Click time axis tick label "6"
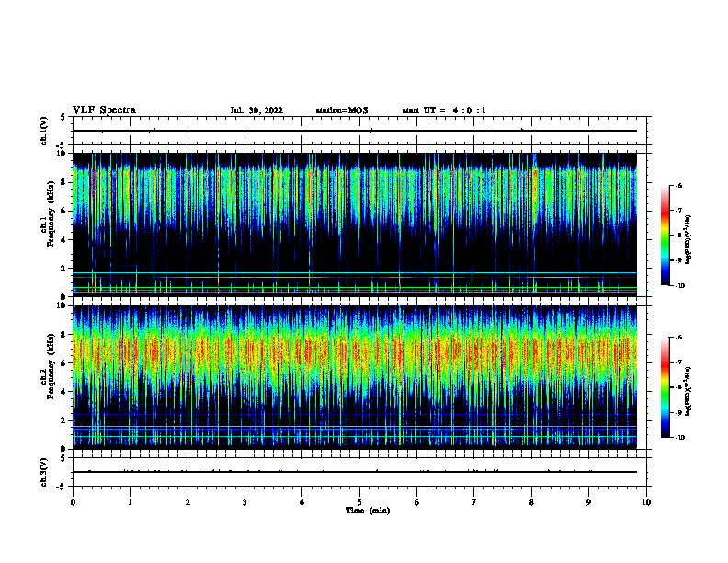 (x=417, y=502)
